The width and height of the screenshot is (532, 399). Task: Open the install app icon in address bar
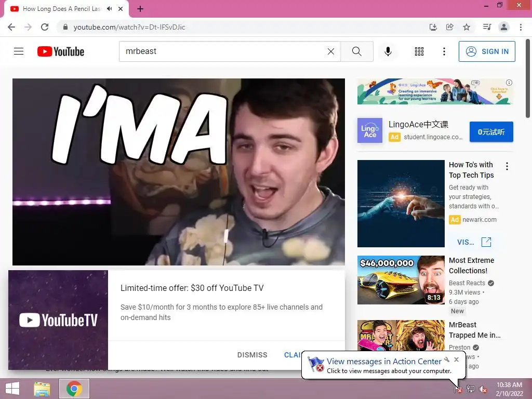click(x=433, y=27)
